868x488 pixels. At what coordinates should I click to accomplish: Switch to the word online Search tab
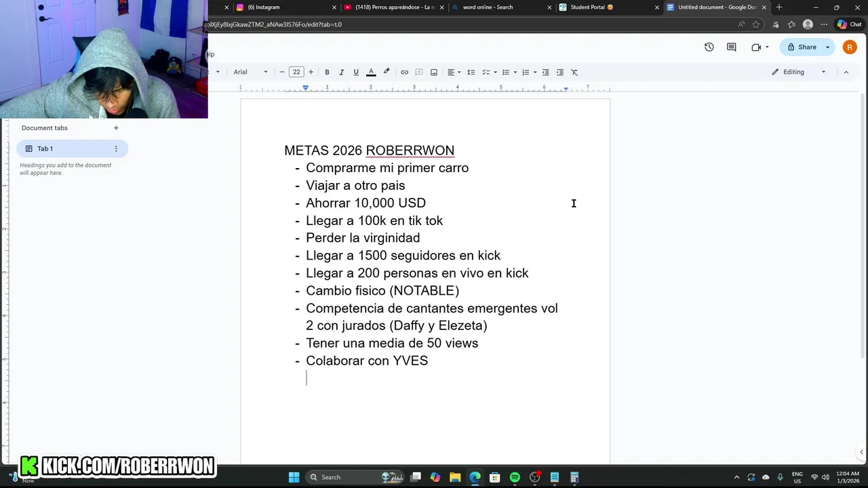[x=501, y=7]
